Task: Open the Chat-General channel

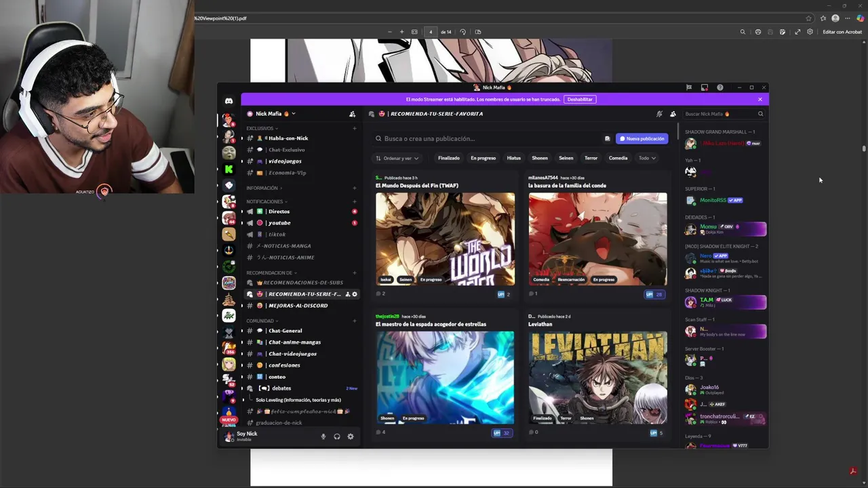Action: tap(301, 331)
